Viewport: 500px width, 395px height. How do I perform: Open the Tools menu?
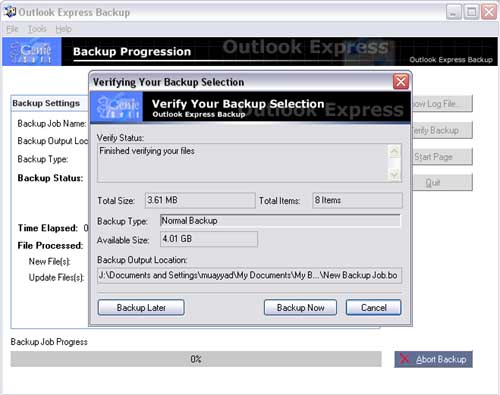tap(37, 29)
